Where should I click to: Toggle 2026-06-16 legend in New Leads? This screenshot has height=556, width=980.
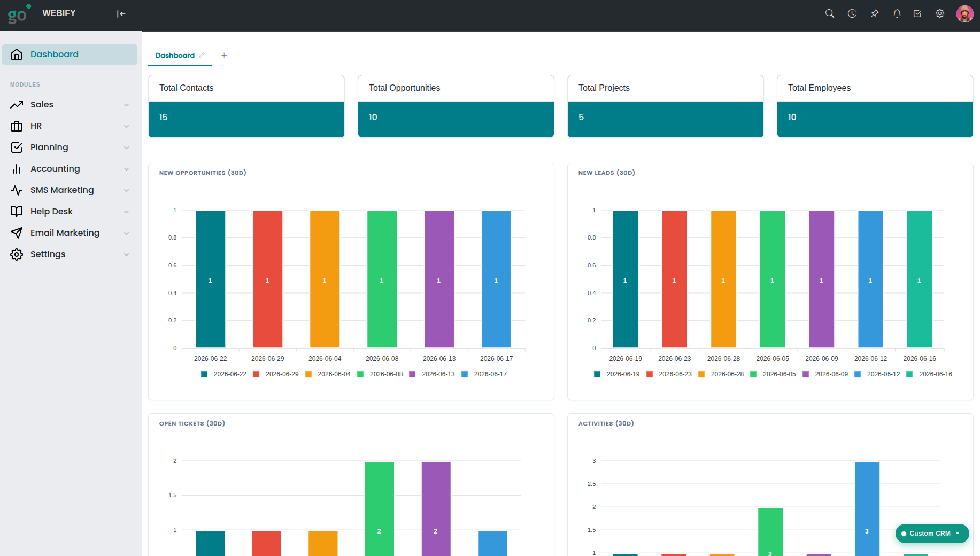(x=929, y=374)
